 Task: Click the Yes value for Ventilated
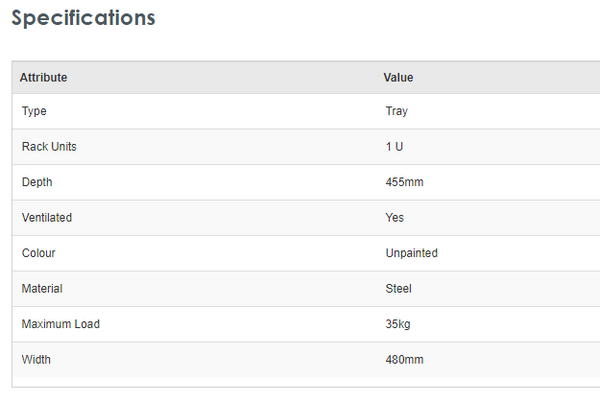point(395,217)
